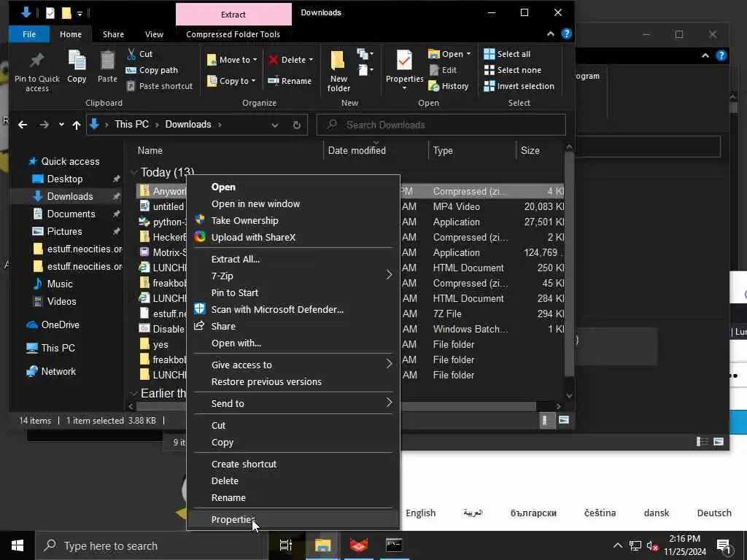Screen dimensions: 747x560
Task: Open OneDrive in navigation pane
Action: [60, 324]
